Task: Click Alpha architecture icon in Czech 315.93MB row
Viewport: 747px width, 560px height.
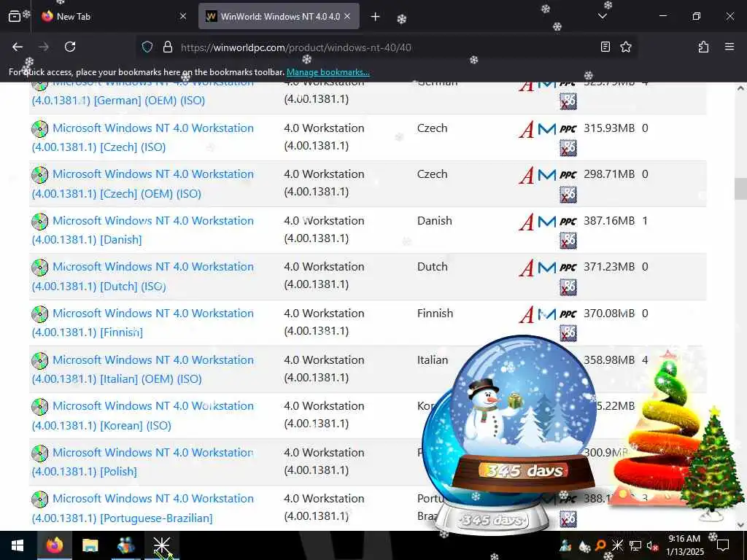Action: (x=527, y=129)
